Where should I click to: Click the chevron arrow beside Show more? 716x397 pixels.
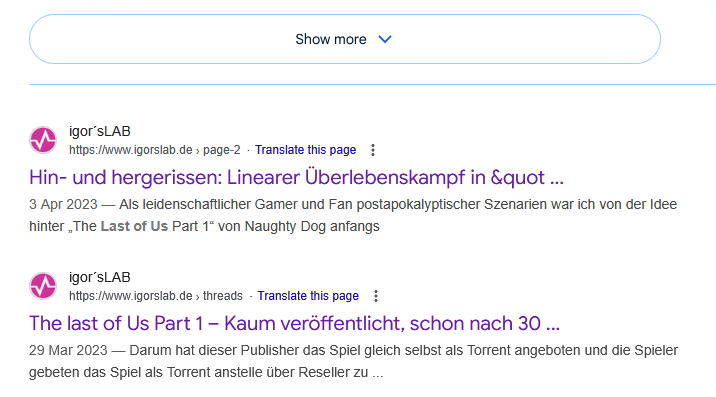click(385, 39)
